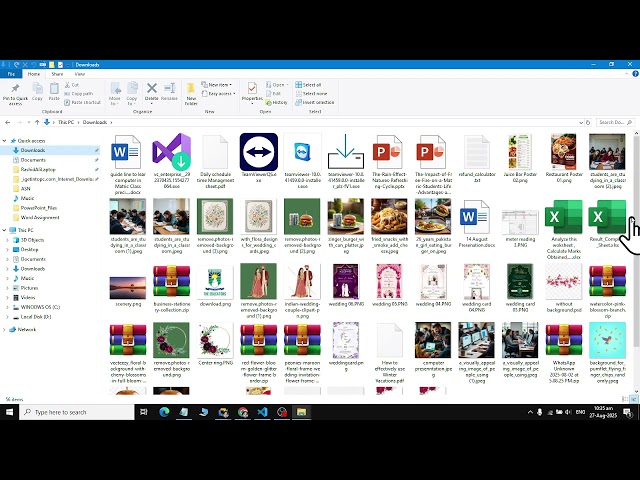Refresh the address bar
Screen dimensions: 640x480
point(588,122)
